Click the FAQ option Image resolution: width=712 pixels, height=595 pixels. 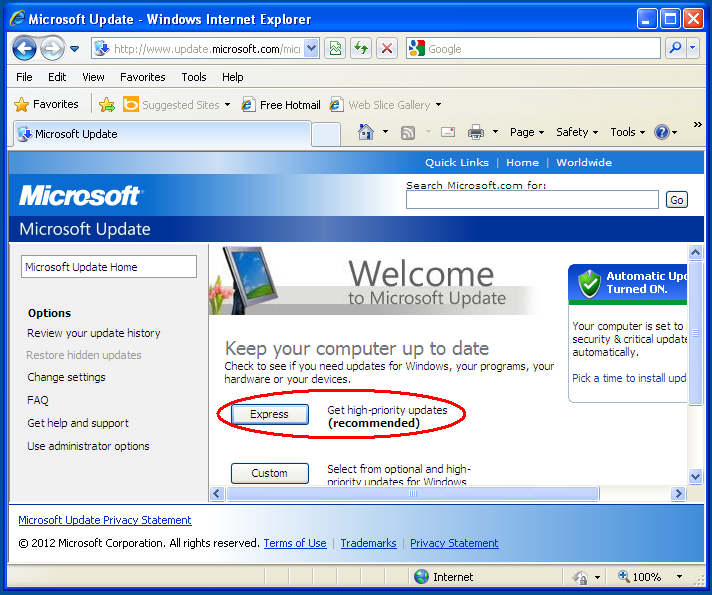click(x=38, y=400)
